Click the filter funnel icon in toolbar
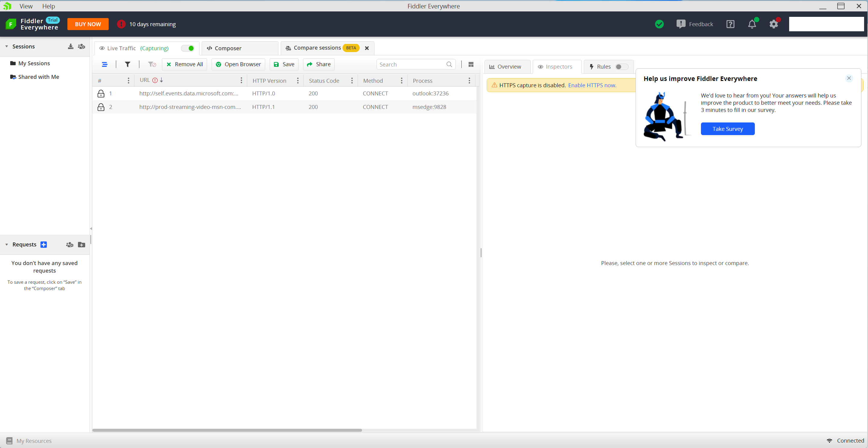This screenshot has height=448, width=868. [127, 64]
